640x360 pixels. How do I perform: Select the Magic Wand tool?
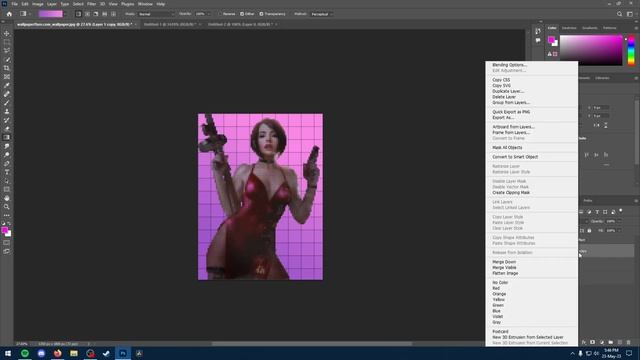(x=7, y=59)
